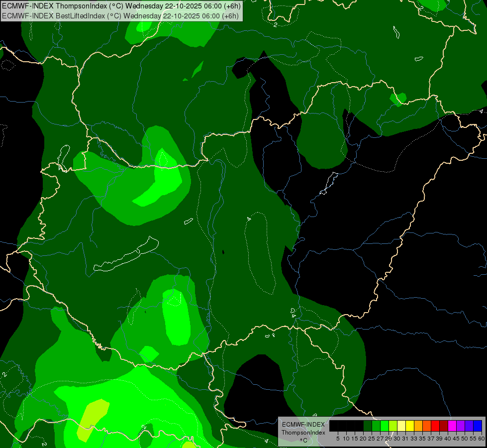
Task: Click the orange 33-35 legend swatch
Action: pyautogui.click(x=418, y=426)
